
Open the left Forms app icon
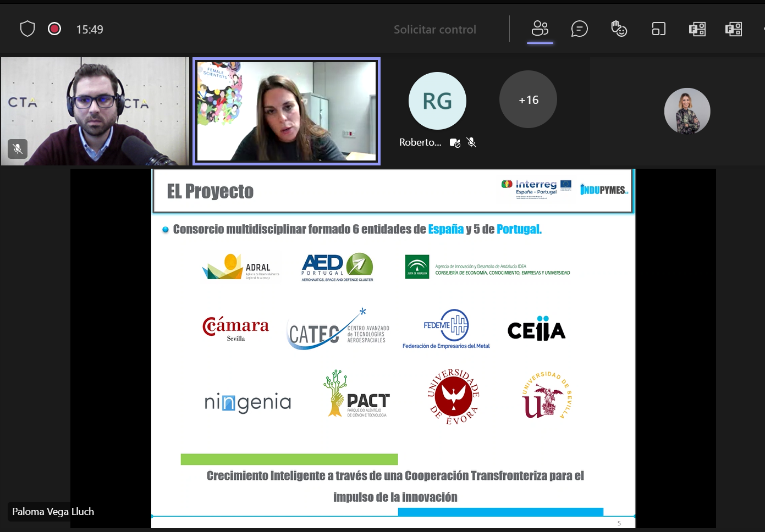click(x=697, y=29)
